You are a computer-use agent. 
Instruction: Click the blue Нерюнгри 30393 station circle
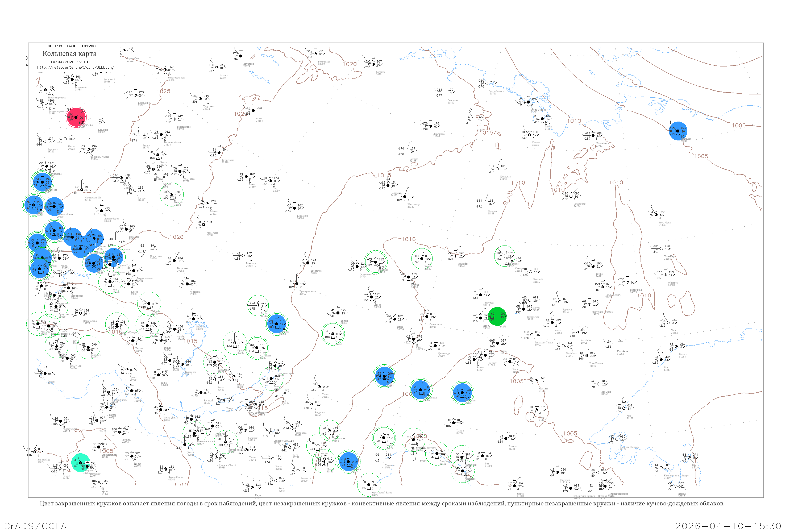click(x=462, y=393)
